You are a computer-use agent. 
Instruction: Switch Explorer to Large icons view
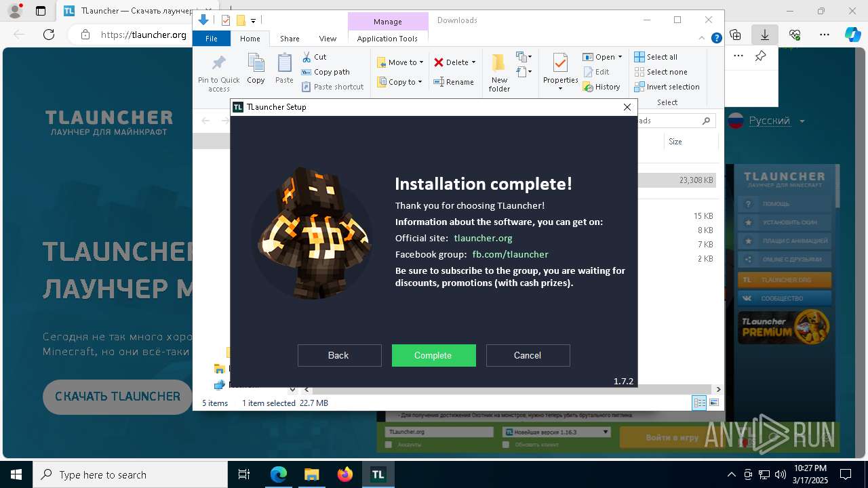click(x=713, y=403)
